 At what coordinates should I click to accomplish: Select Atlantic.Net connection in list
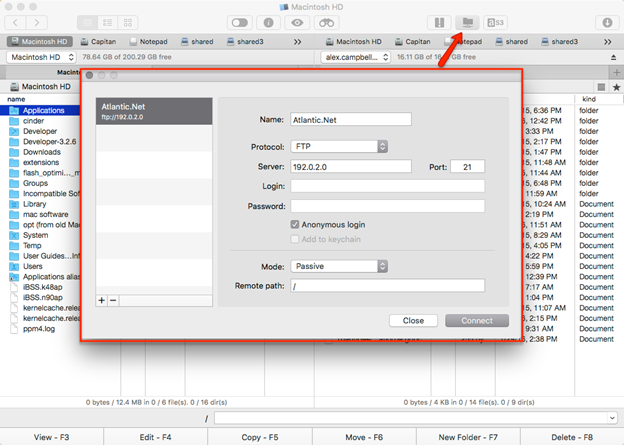click(154, 111)
